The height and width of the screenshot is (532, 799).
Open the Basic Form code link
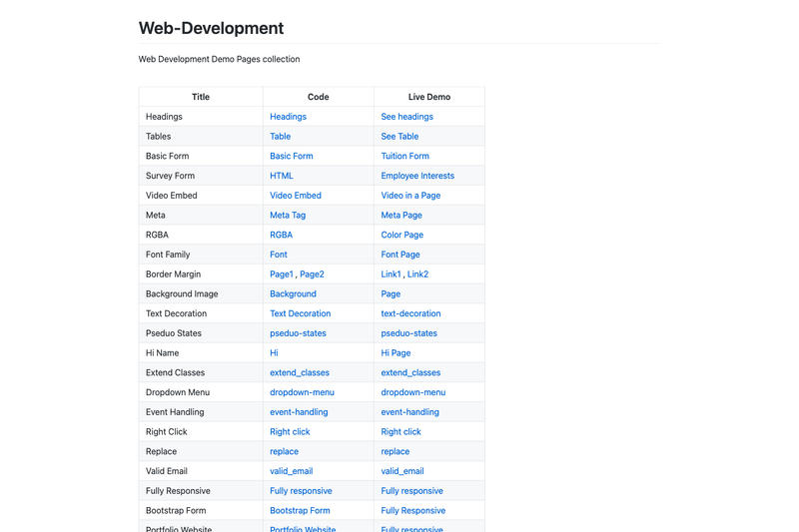(x=291, y=156)
